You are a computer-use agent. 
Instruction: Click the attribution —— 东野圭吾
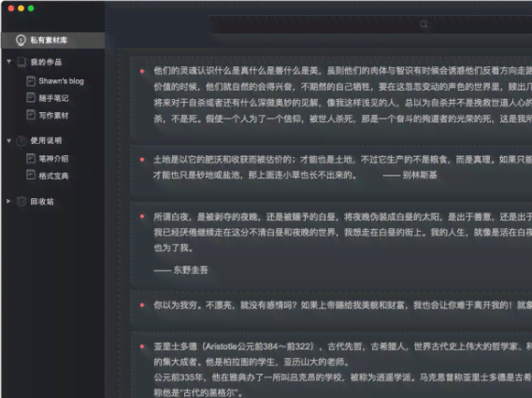pyautogui.click(x=180, y=270)
